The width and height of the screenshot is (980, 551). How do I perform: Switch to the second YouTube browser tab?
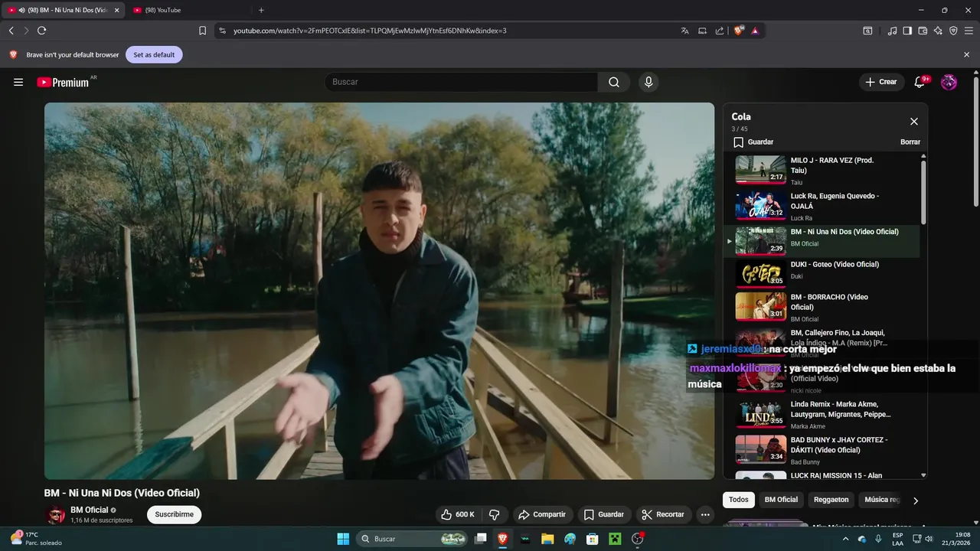189,10
